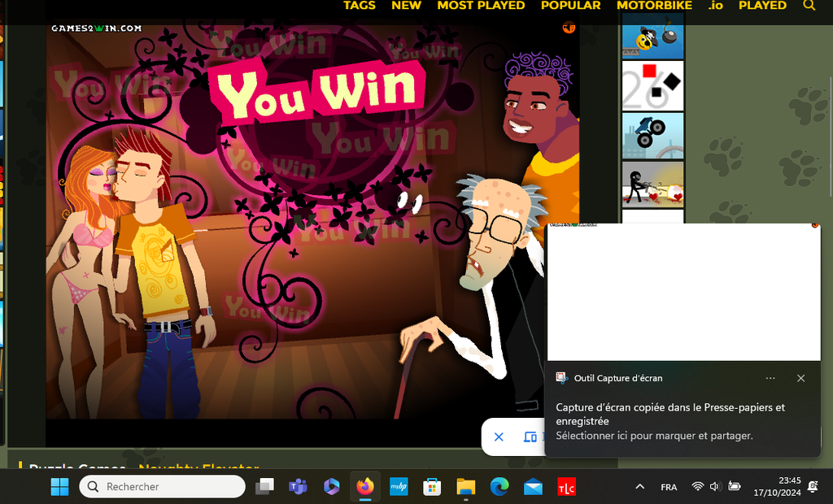Viewport: 833px width, 504px height.
Task: Click the orange icon at game top-right corner
Action: point(569,27)
